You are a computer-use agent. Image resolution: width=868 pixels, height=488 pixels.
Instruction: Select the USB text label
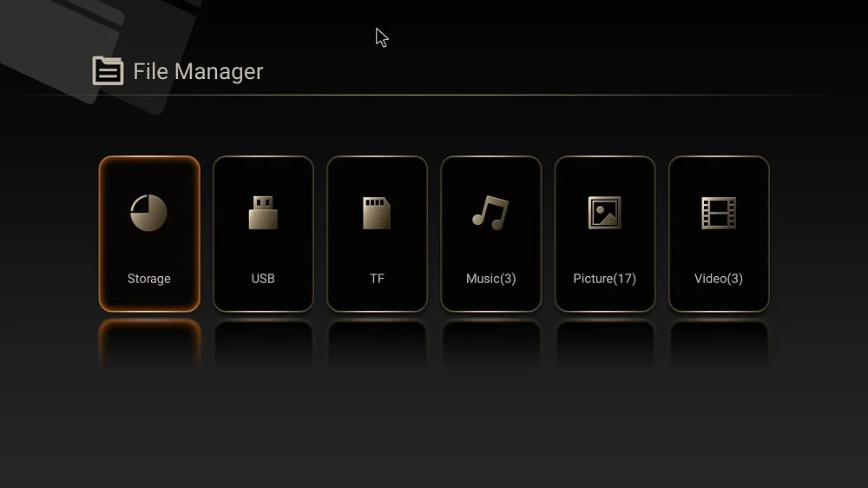(263, 279)
